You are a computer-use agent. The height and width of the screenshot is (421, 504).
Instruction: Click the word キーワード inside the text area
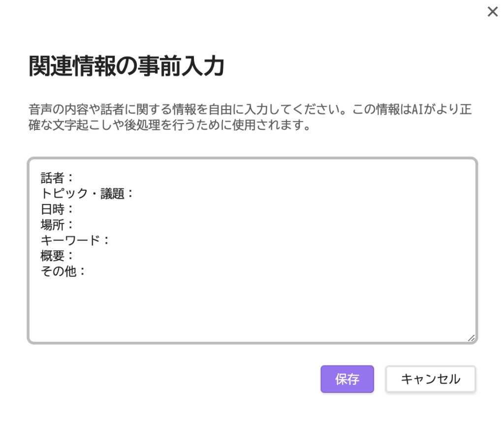pyautogui.click(x=70, y=240)
